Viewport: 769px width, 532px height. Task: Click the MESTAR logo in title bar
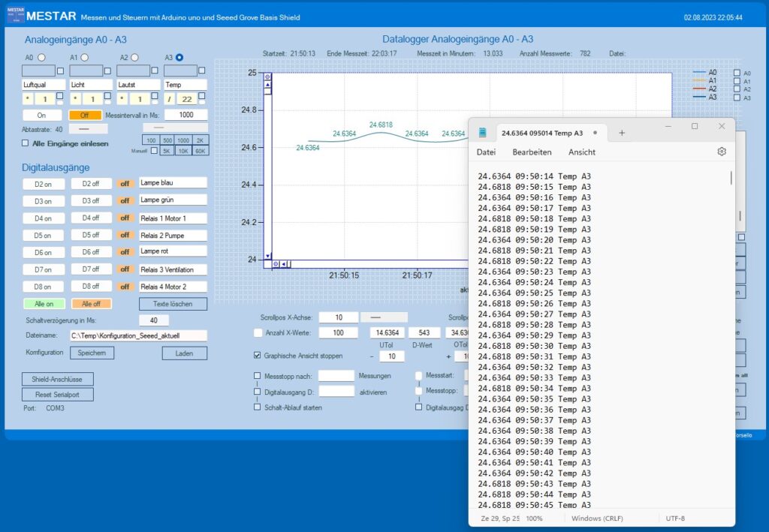(x=15, y=16)
